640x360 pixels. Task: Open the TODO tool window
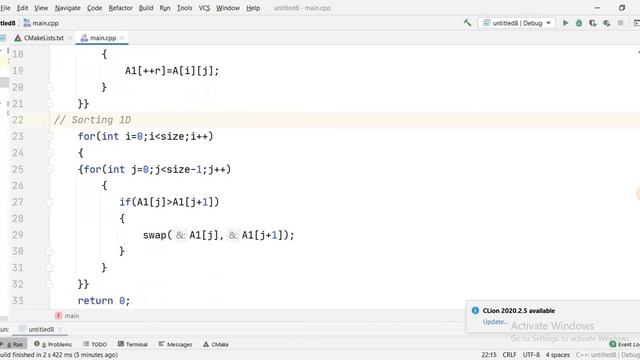click(x=95, y=344)
